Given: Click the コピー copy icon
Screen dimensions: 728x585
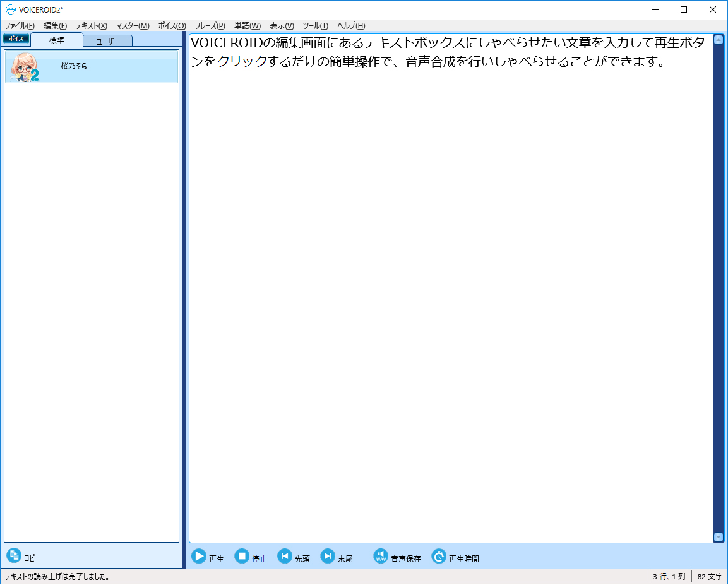Looking at the screenshot, I should (14, 555).
